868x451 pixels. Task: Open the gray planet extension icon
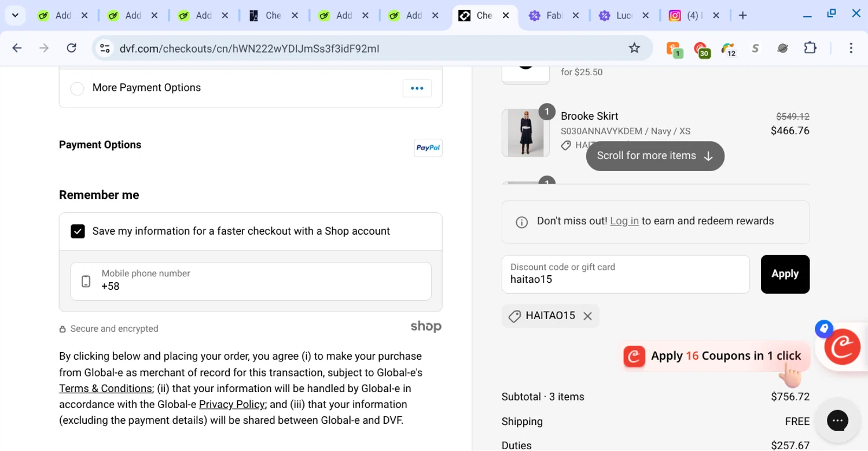[x=782, y=49]
